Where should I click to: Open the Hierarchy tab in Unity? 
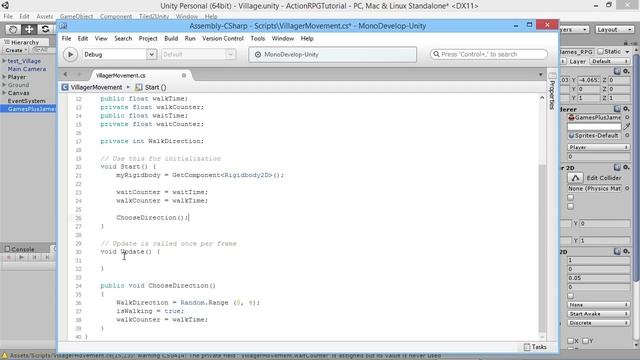click(22, 42)
